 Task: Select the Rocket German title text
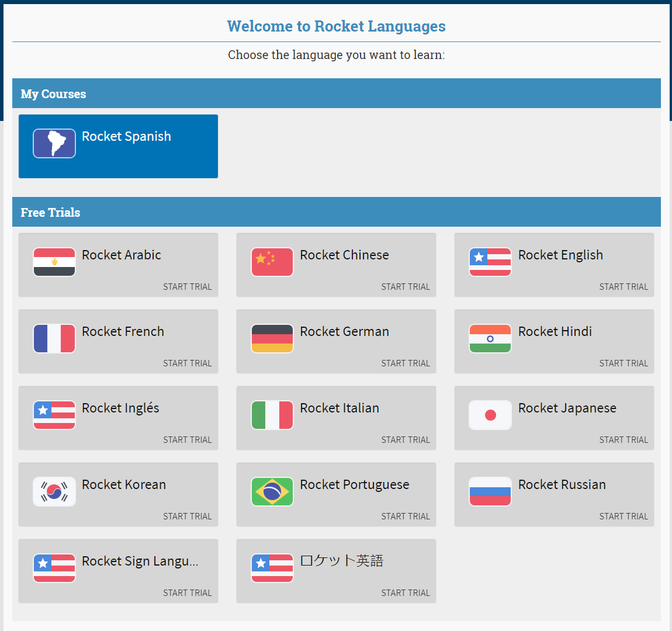(x=345, y=331)
